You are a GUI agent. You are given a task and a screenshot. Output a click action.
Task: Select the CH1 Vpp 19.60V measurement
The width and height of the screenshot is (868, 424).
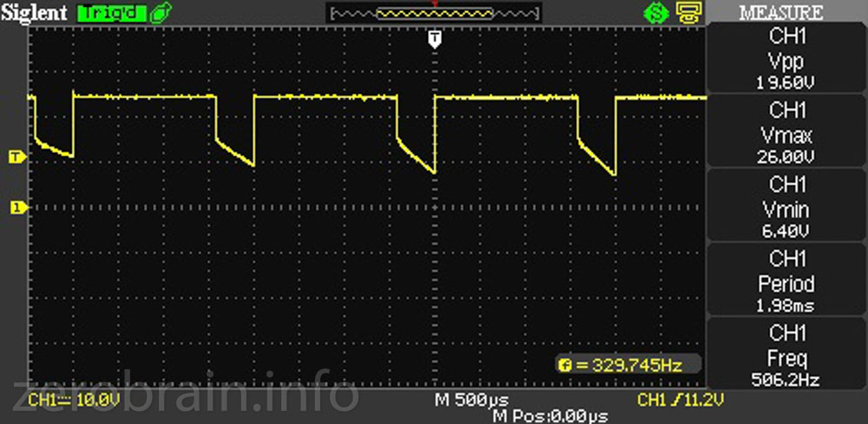[x=788, y=59]
